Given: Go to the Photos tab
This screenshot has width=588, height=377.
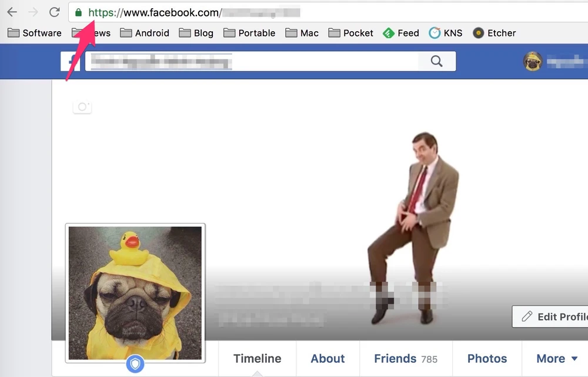Looking at the screenshot, I should click(x=487, y=359).
